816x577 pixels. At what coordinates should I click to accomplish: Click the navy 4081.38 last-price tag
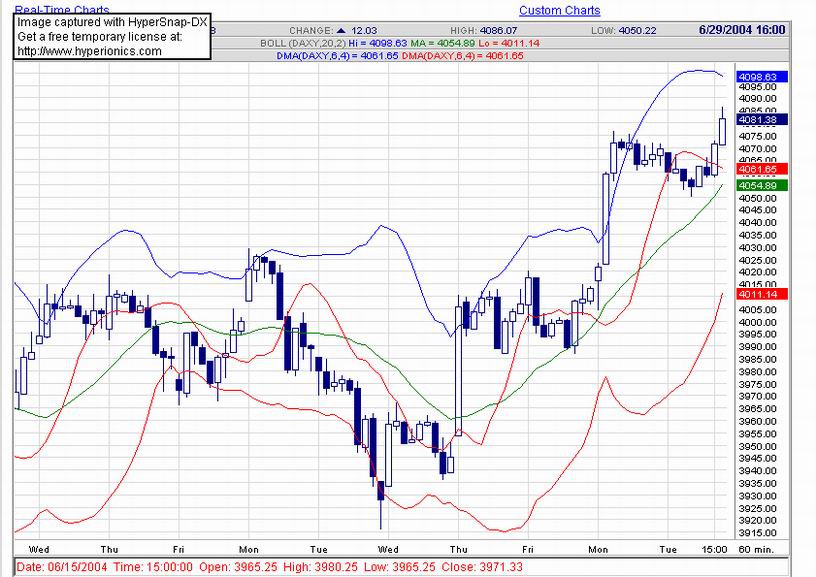point(762,120)
